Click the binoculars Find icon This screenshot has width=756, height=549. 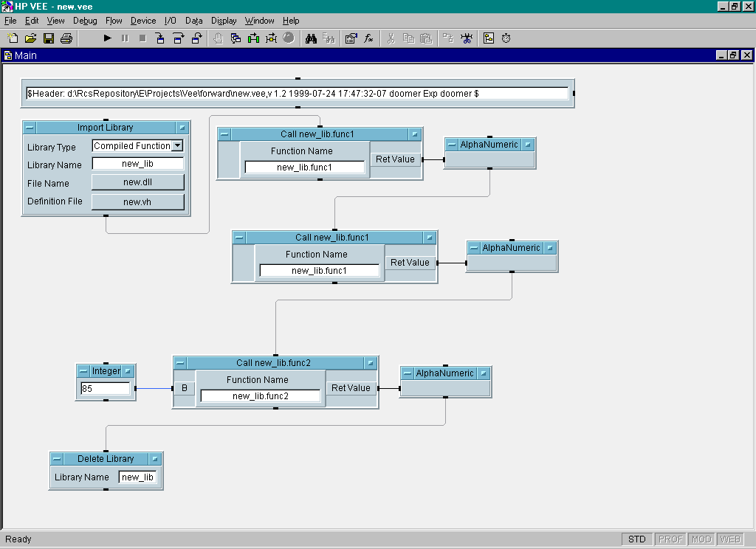(x=311, y=38)
